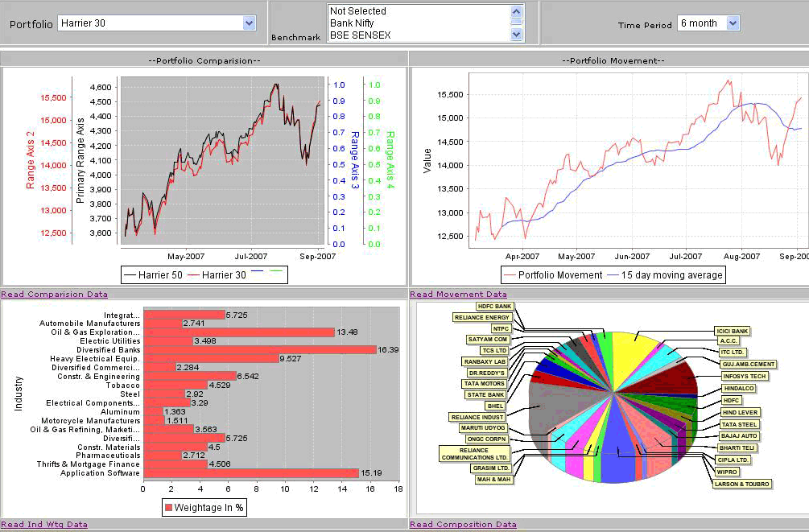
Task: Click the BHARTI TELE pie label
Action: [x=737, y=447]
